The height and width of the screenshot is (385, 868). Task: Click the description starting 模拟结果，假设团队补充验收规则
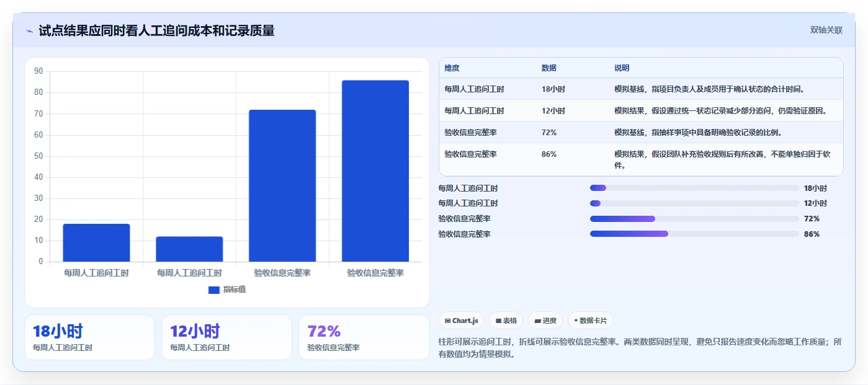[x=722, y=160]
